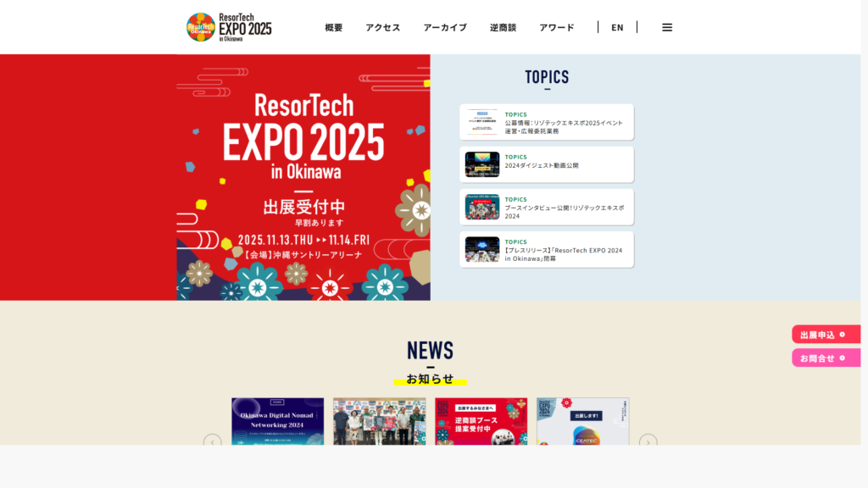Screen dimensions: 868x488
Task: Click the ResorTech EXPO 2025 logo
Action: (229, 27)
